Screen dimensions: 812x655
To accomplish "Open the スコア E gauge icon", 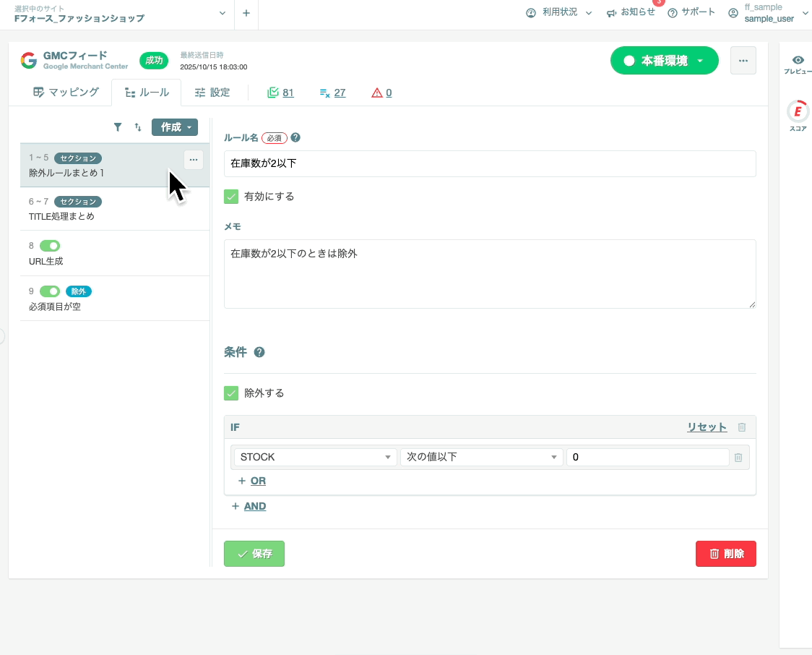I will pyautogui.click(x=798, y=111).
